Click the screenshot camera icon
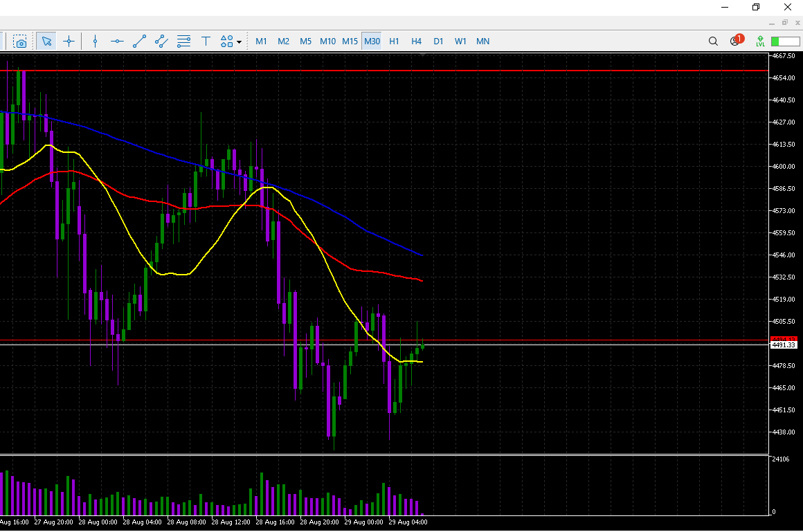 pos(20,42)
